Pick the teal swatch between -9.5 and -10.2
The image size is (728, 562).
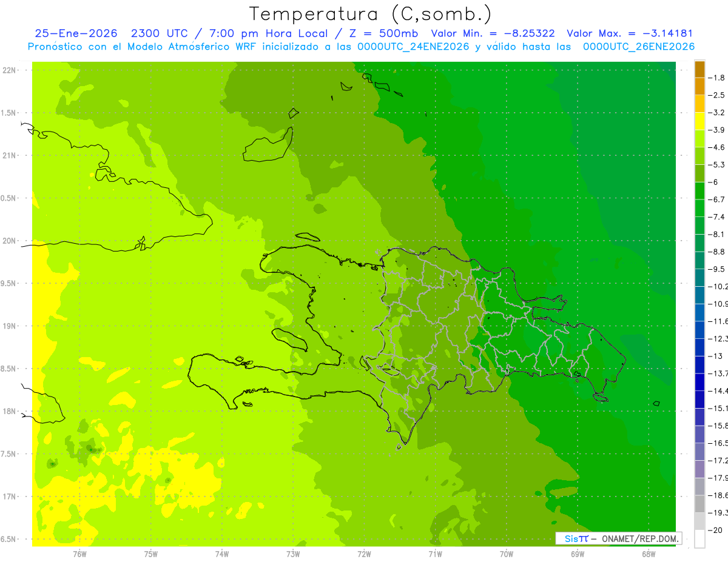699,278
